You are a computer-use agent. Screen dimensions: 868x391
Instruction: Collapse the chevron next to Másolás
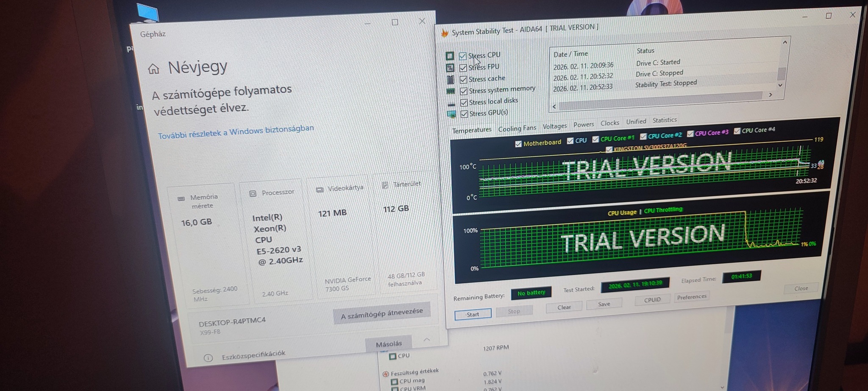[x=427, y=339]
